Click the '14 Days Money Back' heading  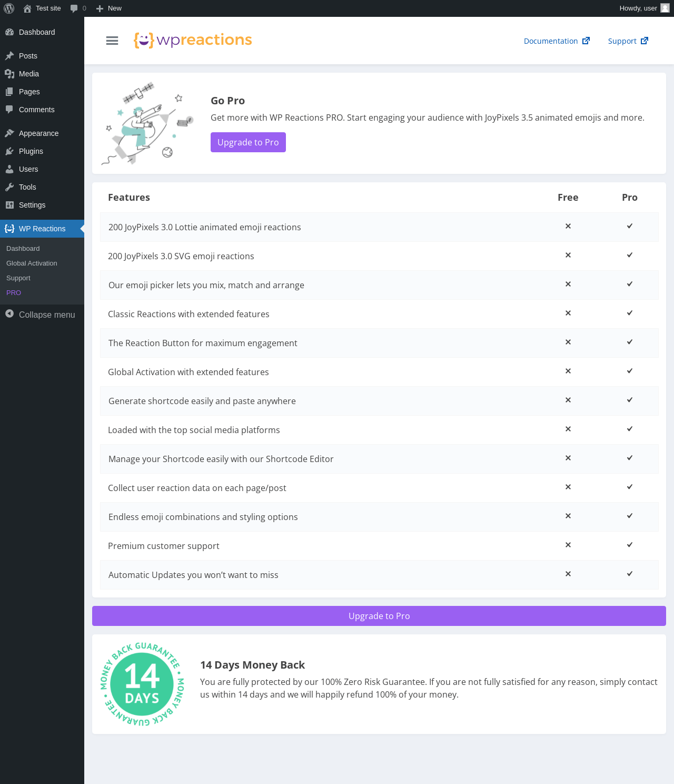pos(253,665)
